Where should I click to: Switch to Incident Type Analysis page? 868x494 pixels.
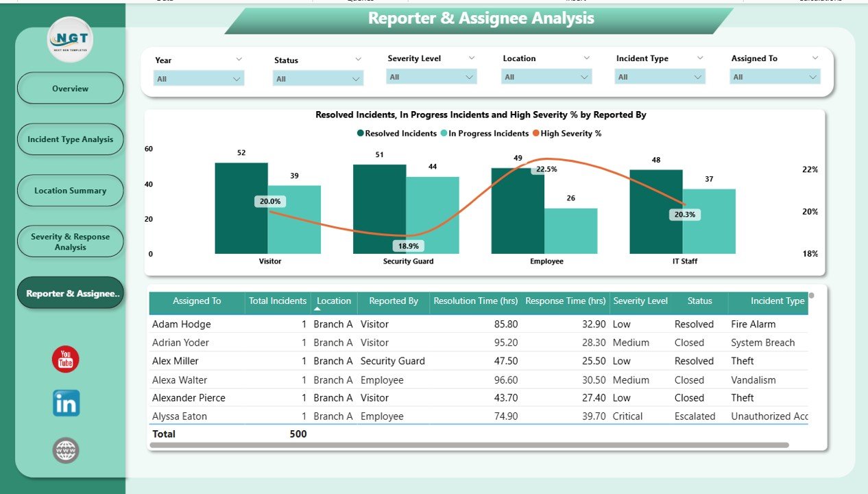tap(70, 139)
